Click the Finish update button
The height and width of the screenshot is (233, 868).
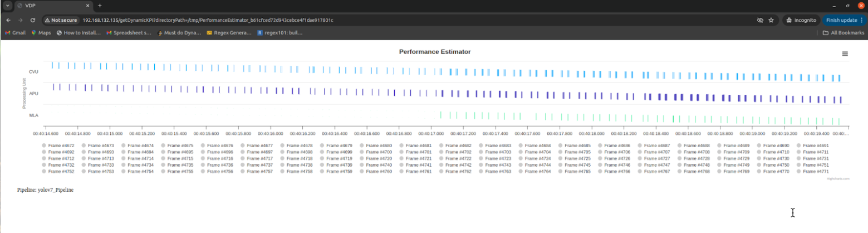click(841, 20)
